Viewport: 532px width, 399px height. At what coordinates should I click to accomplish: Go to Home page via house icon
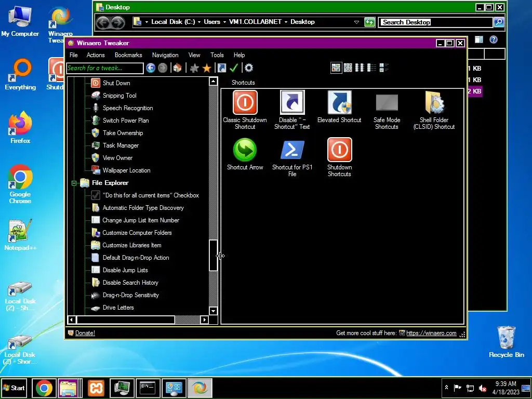177,68
